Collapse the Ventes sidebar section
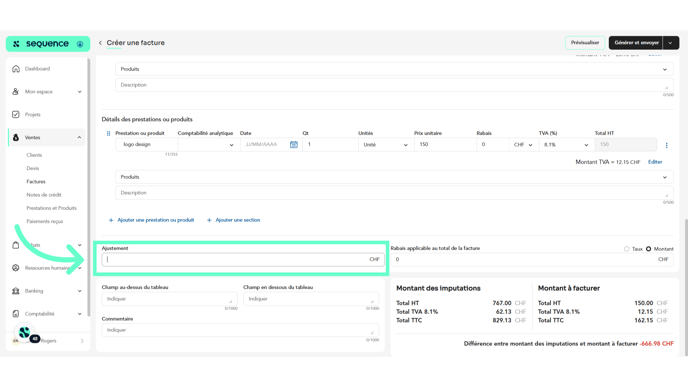 [79, 137]
